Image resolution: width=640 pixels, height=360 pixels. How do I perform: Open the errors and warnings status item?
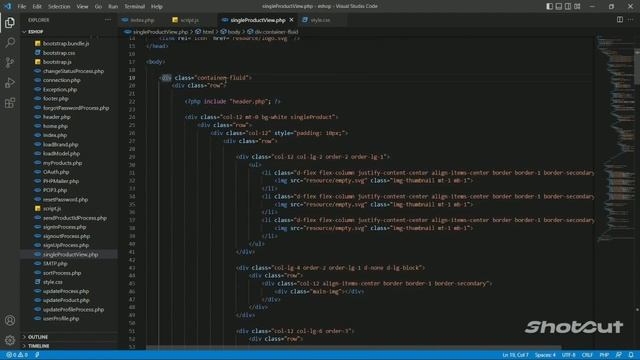tap(17, 355)
